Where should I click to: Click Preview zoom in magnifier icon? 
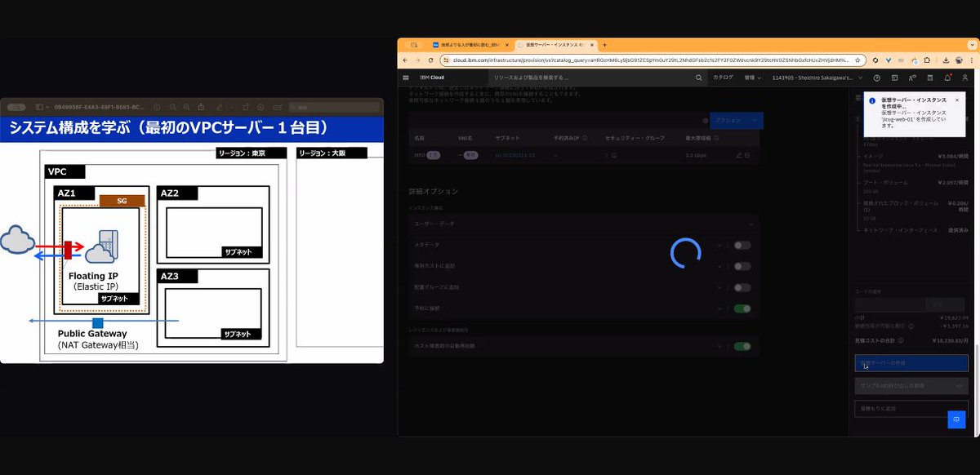pos(186,107)
